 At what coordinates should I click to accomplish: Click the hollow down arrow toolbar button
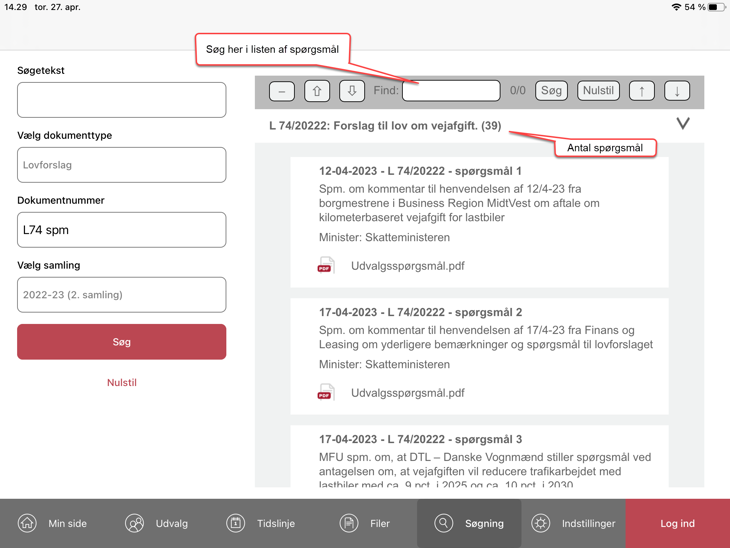(x=352, y=91)
